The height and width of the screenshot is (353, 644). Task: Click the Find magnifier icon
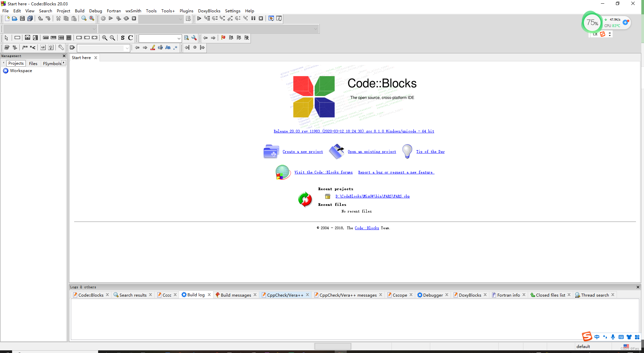point(84,19)
